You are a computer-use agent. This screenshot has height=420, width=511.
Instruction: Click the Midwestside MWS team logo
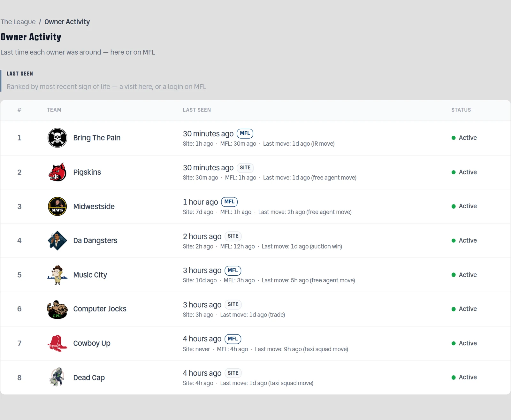pos(57,206)
